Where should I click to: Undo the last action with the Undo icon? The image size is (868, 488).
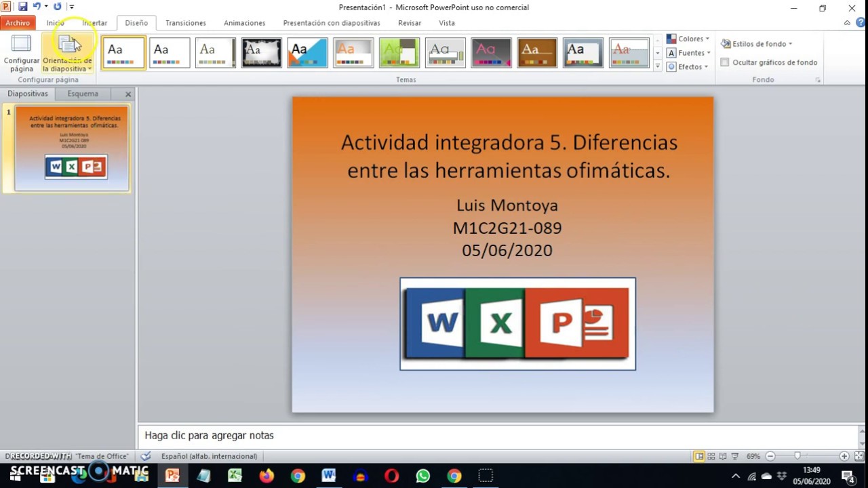click(37, 7)
